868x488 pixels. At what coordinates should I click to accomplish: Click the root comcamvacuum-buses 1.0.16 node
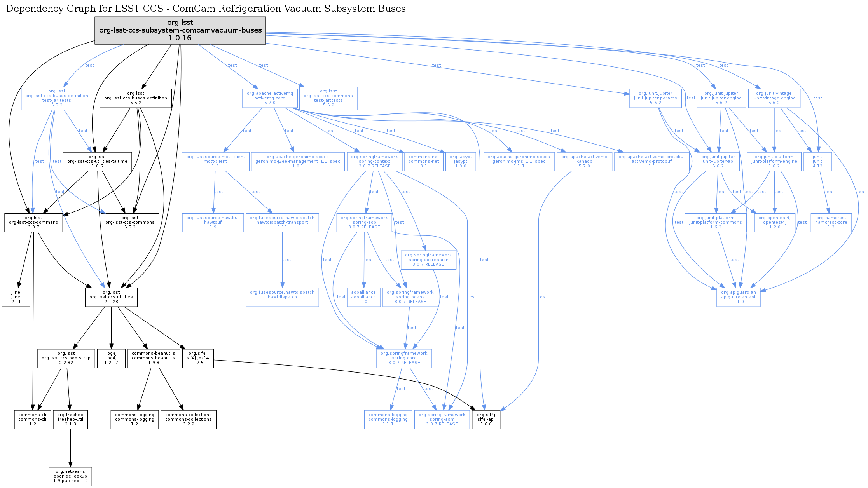(x=180, y=30)
